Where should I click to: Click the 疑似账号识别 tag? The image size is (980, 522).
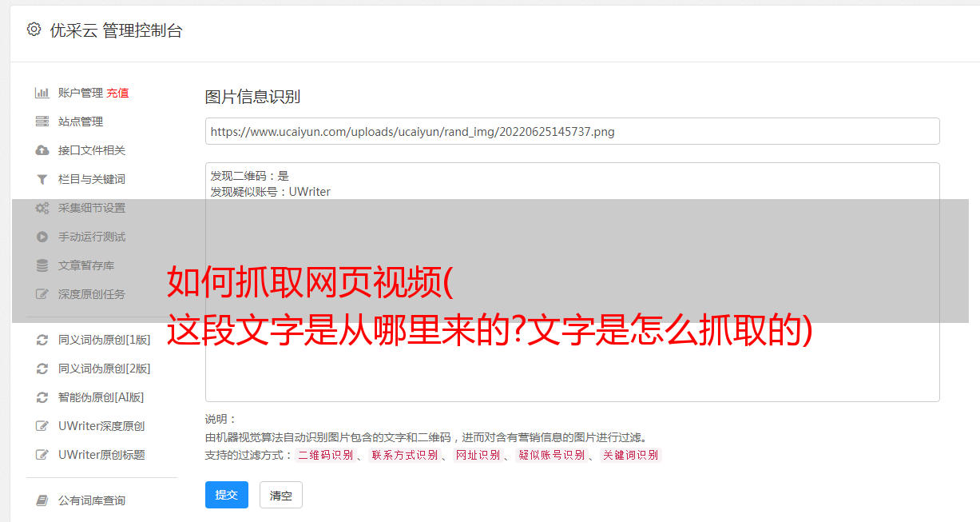coord(551,455)
